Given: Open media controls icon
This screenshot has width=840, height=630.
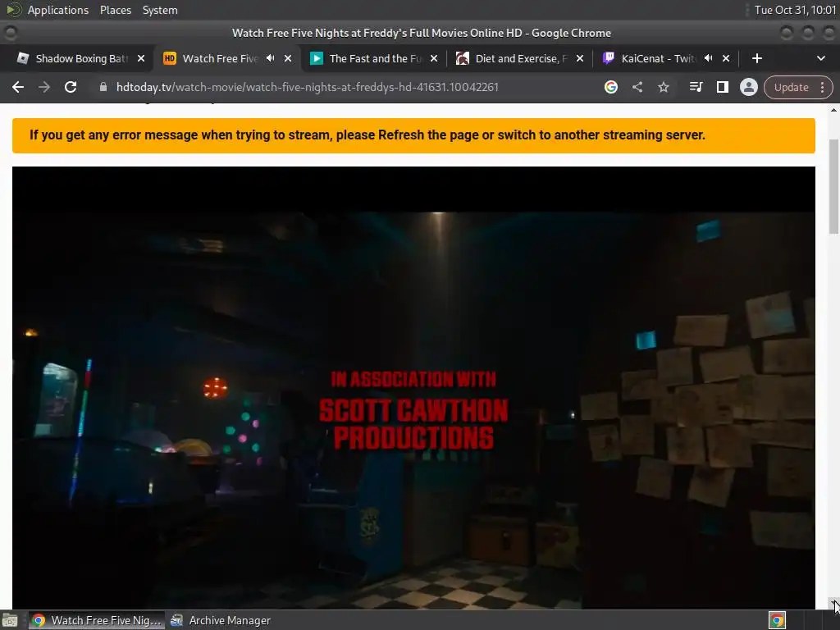Looking at the screenshot, I should pyautogui.click(x=696, y=87).
